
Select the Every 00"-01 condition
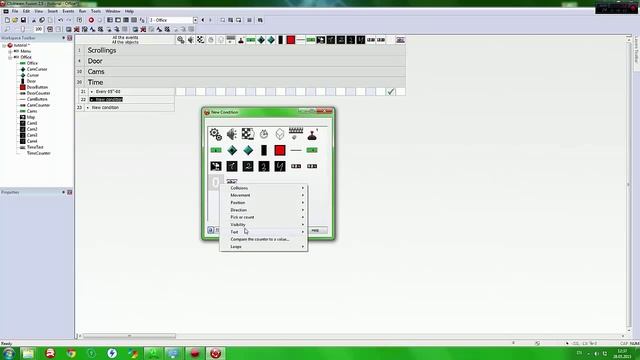click(x=108, y=92)
